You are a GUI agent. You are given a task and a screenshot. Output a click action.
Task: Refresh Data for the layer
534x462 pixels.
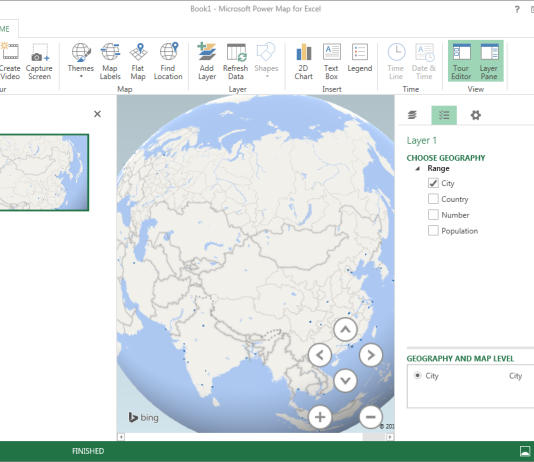click(x=236, y=62)
